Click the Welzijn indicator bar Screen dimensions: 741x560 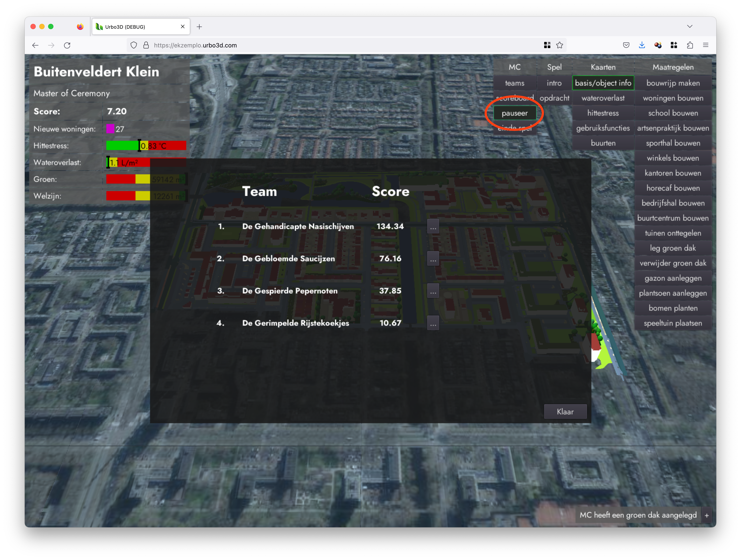146,196
